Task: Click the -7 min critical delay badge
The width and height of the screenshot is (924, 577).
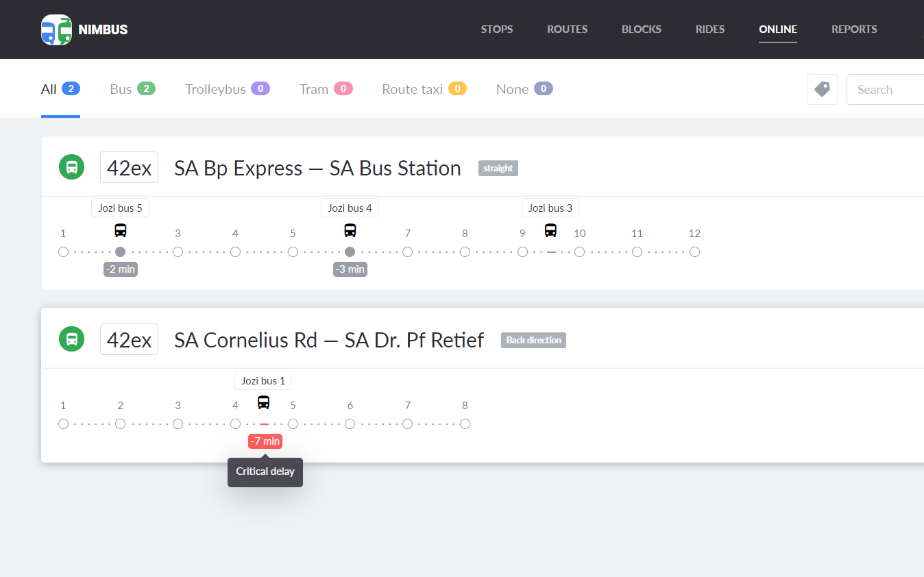Action: [x=265, y=441]
